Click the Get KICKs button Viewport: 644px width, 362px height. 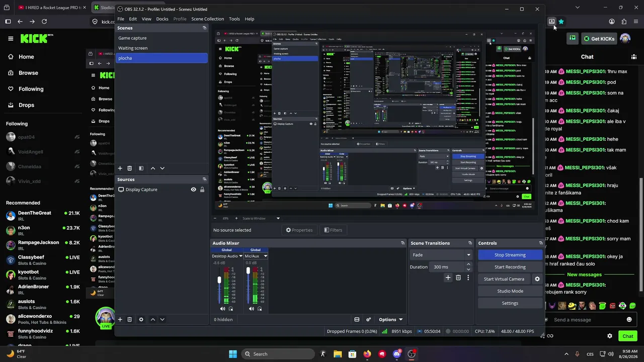coord(599,39)
